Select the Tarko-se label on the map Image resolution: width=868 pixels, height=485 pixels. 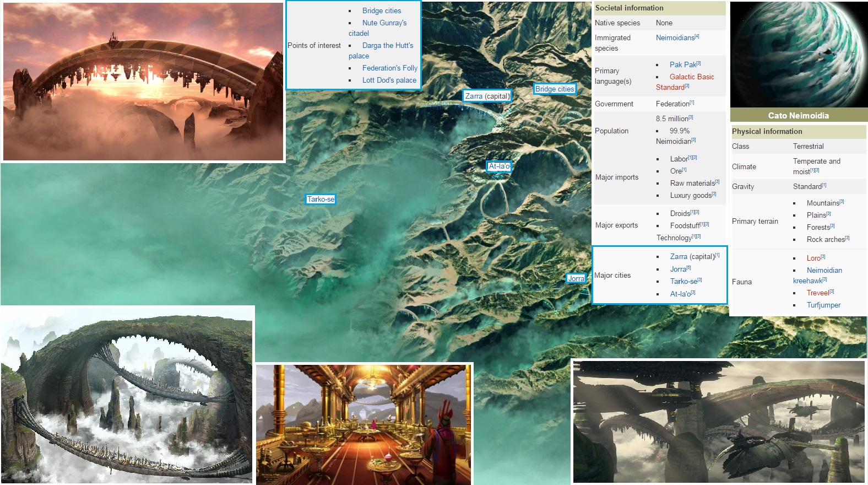(x=321, y=199)
